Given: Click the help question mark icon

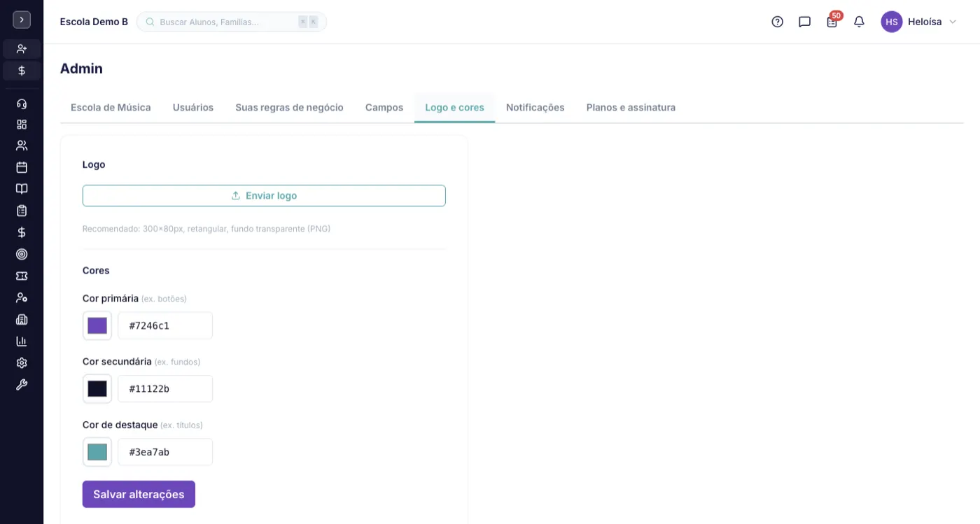Looking at the screenshot, I should pyautogui.click(x=777, y=22).
